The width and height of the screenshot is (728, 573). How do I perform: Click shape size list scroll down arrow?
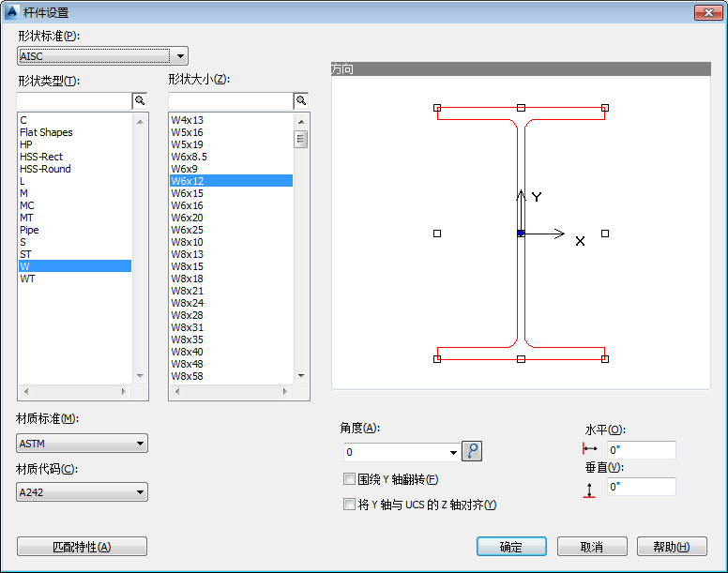click(301, 376)
